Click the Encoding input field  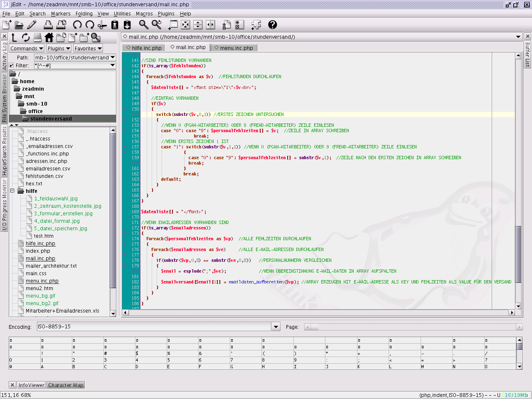click(155, 327)
